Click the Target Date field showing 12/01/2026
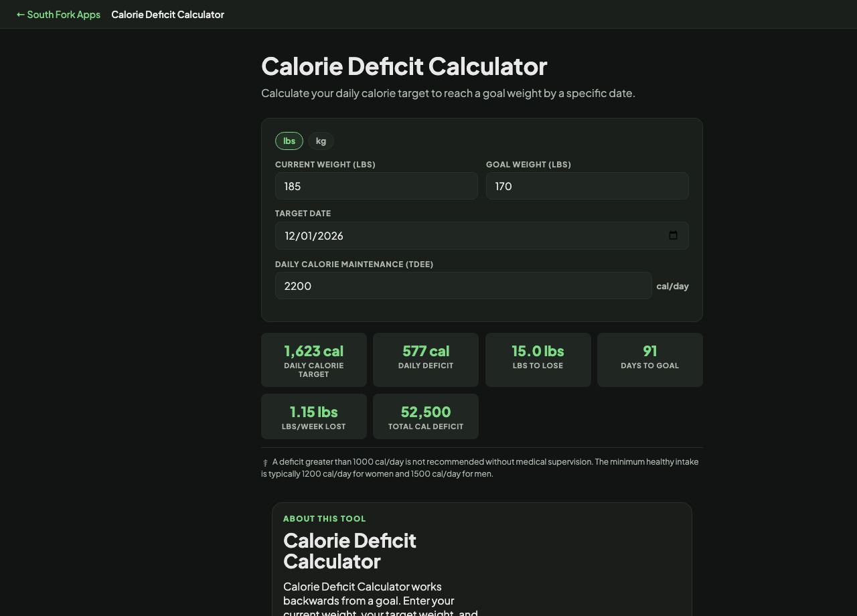 coord(481,236)
